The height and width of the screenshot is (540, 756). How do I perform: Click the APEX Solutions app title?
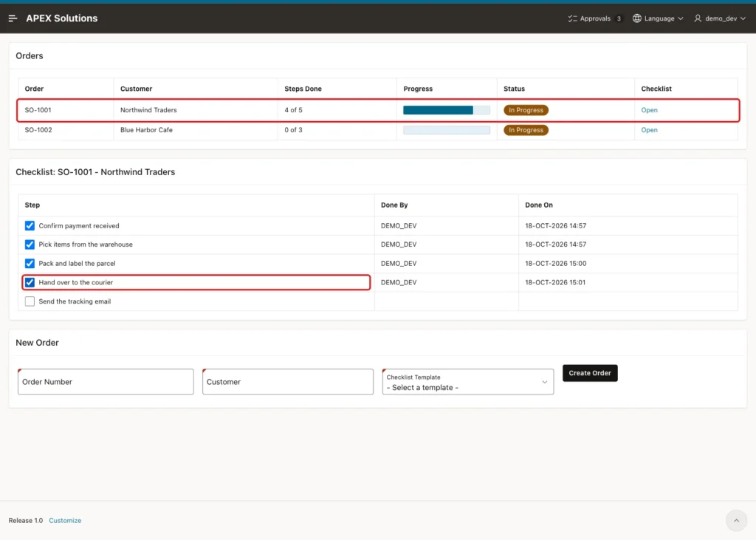click(x=62, y=18)
